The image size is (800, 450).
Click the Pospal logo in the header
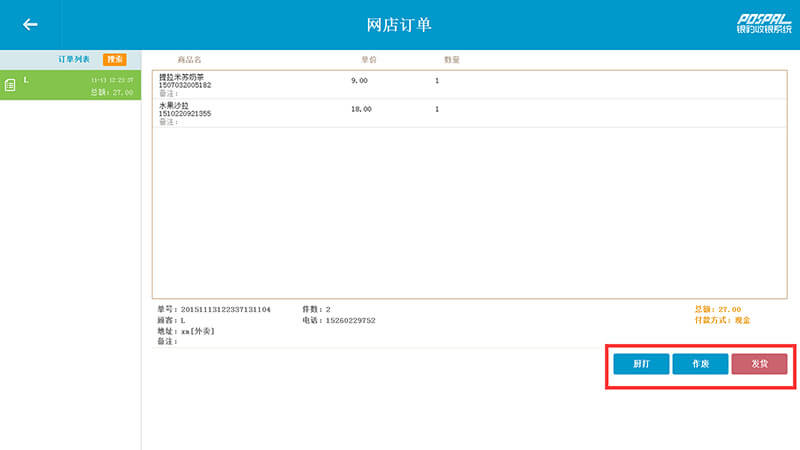click(x=764, y=24)
